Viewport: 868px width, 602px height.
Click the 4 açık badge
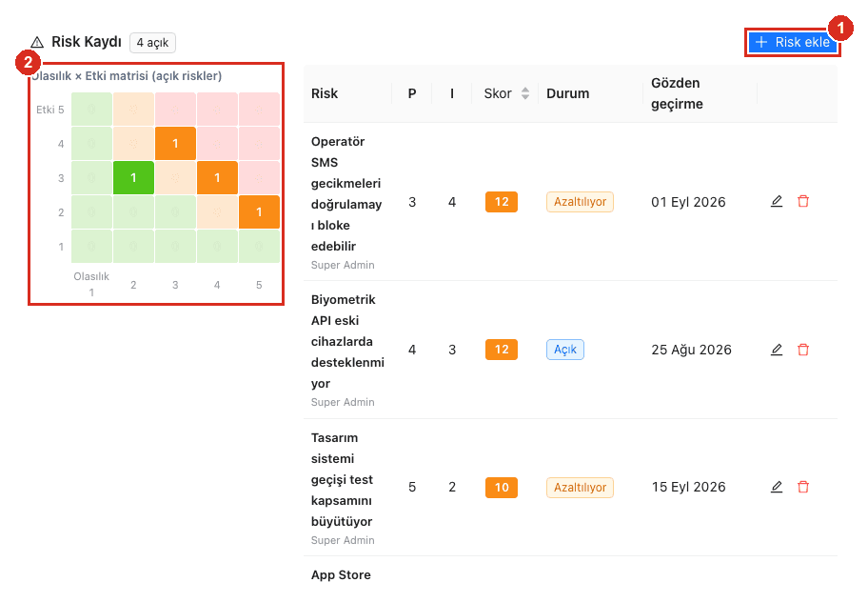click(x=153, y=43)
